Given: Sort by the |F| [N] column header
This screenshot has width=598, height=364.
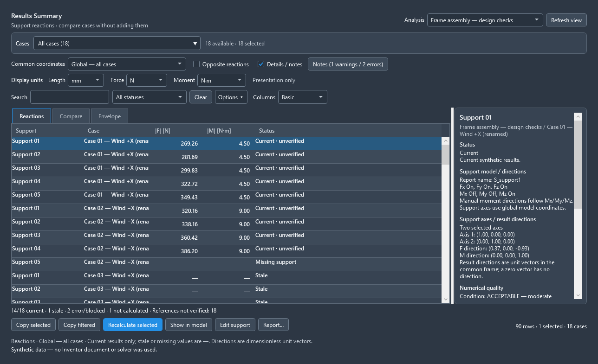Looking at the screenshot, I should pos(177,131).
